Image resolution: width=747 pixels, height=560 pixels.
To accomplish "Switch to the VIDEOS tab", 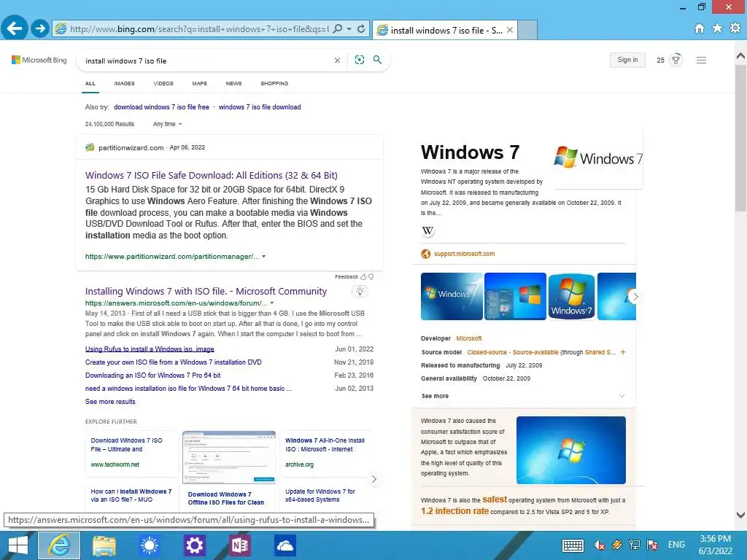I will [163, 83].
